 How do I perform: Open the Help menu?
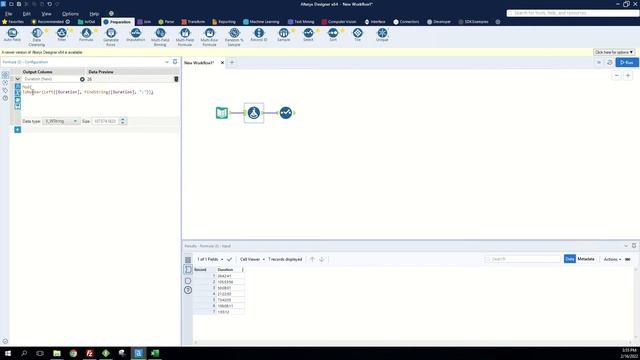point(94,13)
